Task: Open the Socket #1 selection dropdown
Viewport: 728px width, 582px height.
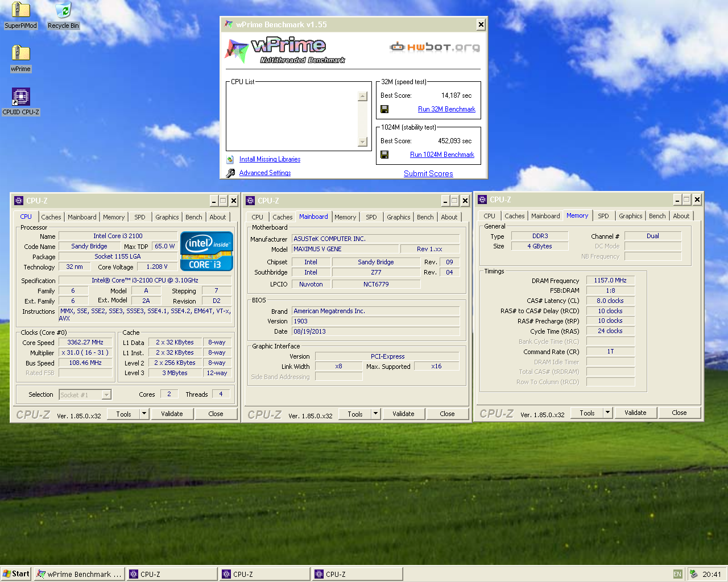Action: 106,394
